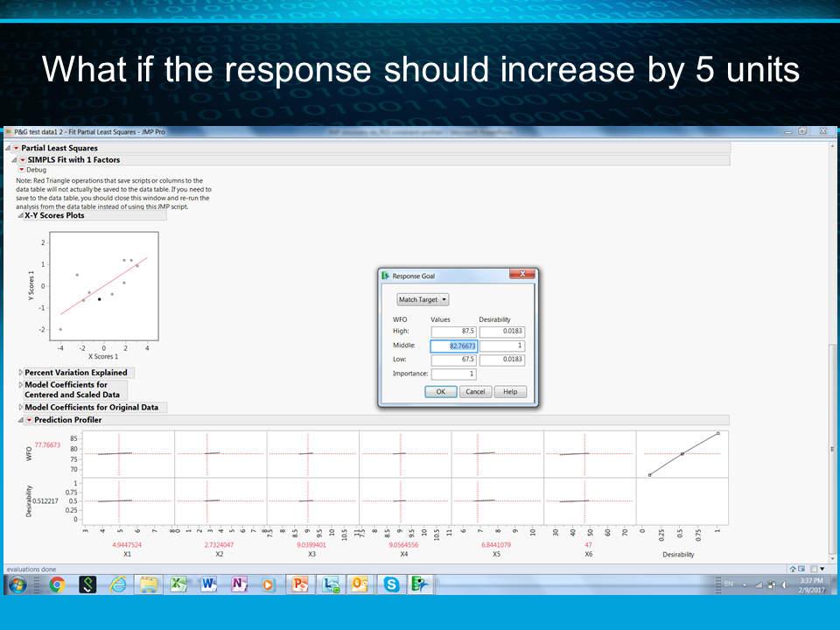Click OK in the Response Goal dialog
The image size is (840, 630).
coord(440,391)
